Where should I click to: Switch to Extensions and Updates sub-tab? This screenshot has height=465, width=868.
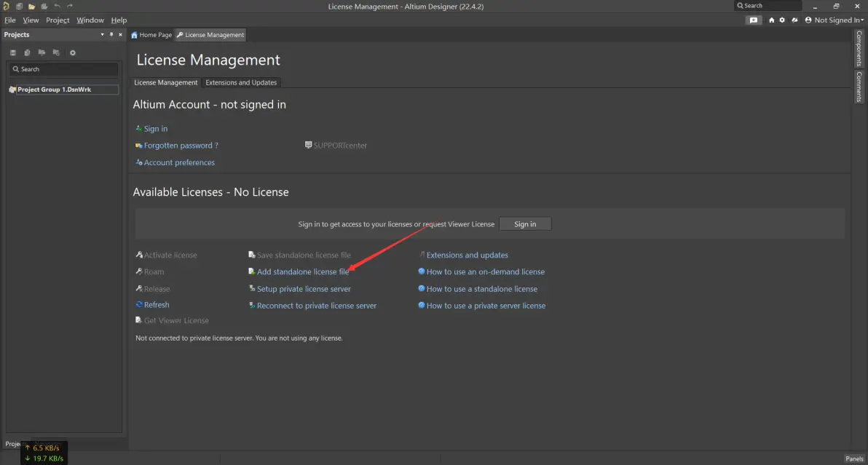point(241,82)
